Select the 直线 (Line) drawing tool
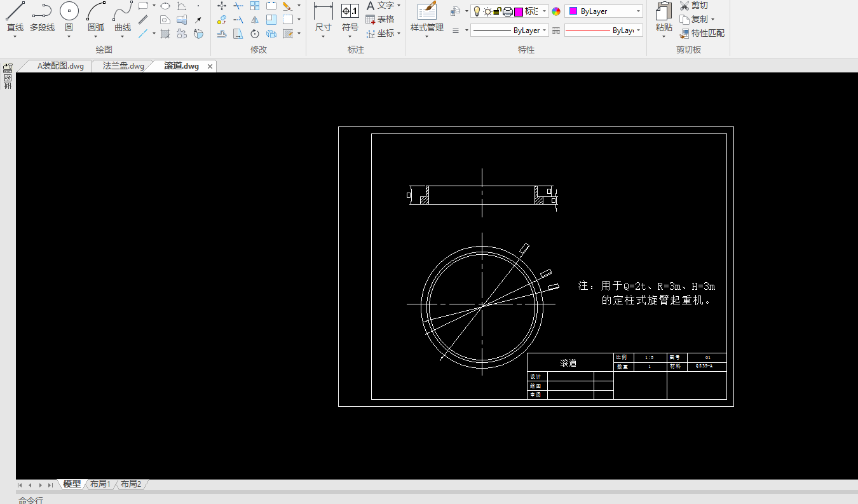858x504 pixels. click(15, 17)
